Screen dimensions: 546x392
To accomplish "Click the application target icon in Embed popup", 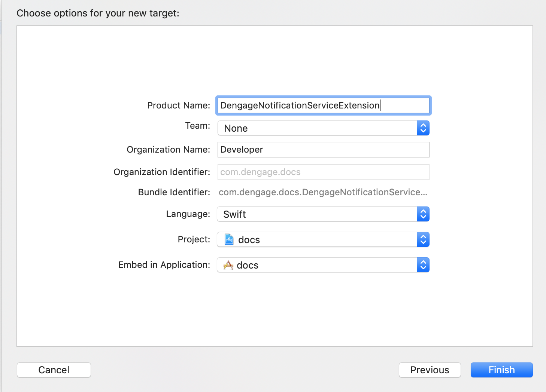I will click(x=228, y=265).
